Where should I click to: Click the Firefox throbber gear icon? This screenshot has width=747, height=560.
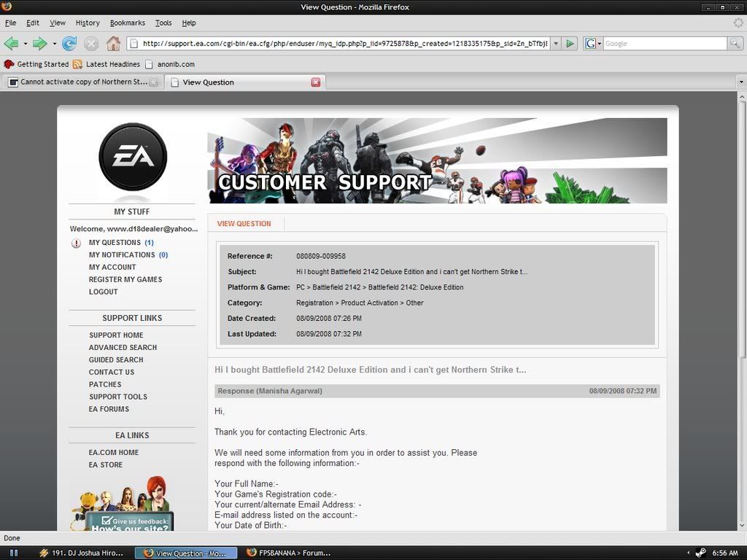click(x=738, y=23)
